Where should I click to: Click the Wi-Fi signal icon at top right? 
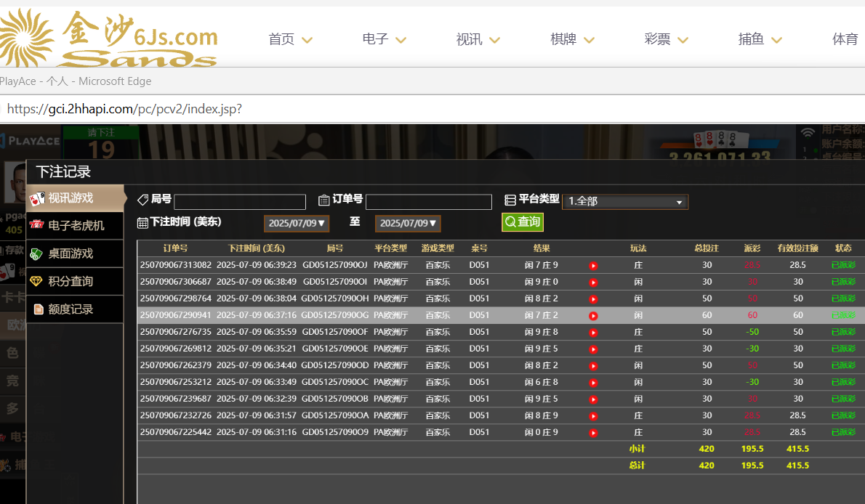click(808, 132)
